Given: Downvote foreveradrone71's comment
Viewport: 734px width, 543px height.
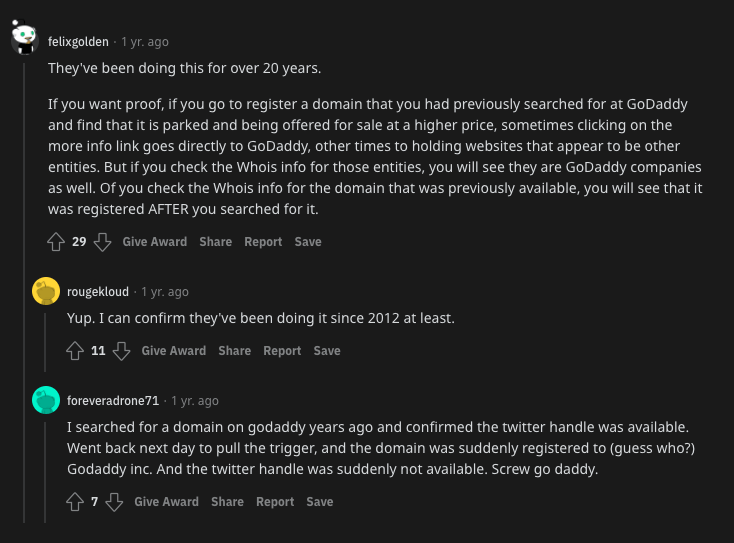Looking at the screenshot, I should coord(114,502).
